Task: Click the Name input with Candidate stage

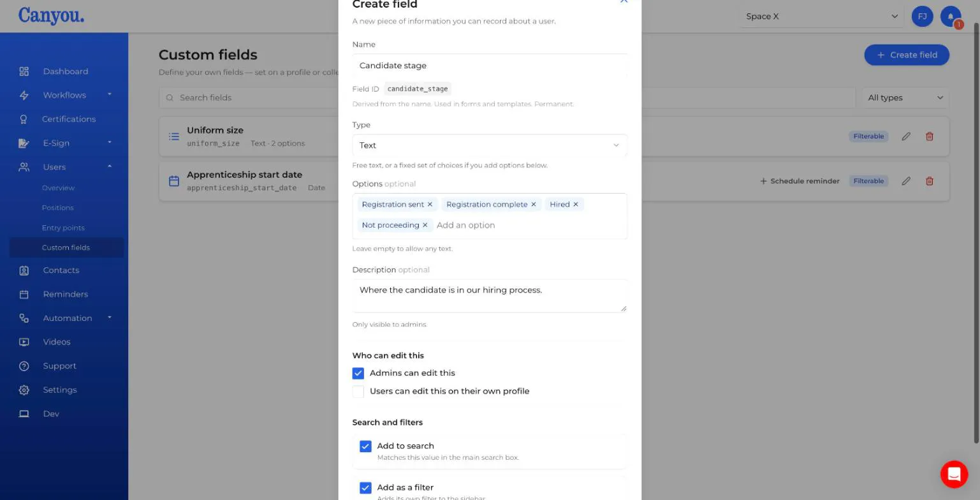Action: pyautogui.click(x=490, y=66)
